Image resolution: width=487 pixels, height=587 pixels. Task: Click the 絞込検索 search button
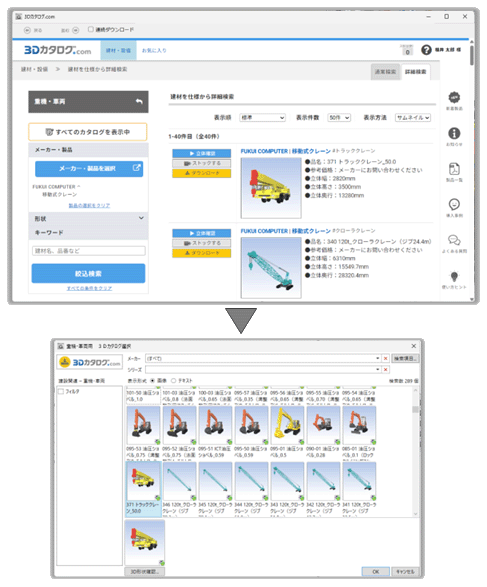click(x=88, y=274)
